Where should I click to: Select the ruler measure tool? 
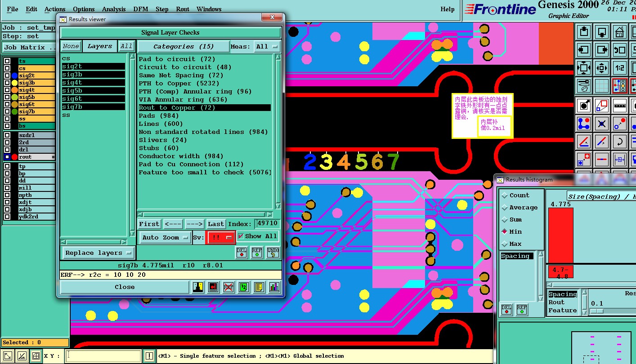pyautogui.click(x=620, y=106)
